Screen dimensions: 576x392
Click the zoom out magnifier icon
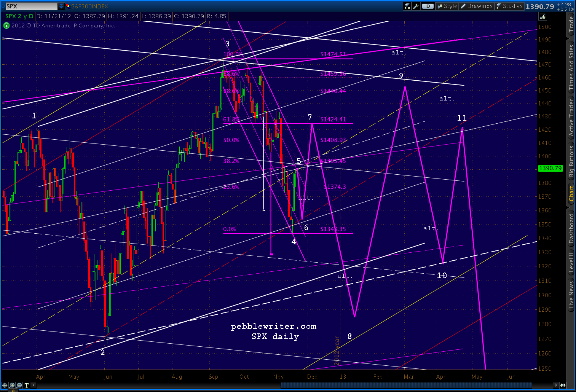pos(19,385)
